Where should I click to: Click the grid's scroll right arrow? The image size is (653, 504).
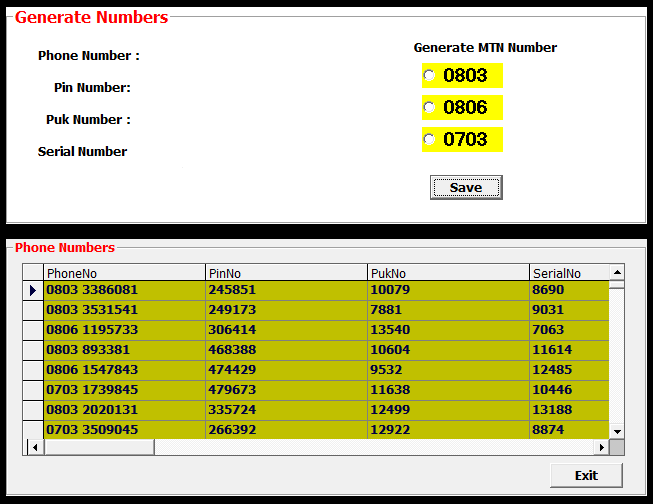pos(601,447)
